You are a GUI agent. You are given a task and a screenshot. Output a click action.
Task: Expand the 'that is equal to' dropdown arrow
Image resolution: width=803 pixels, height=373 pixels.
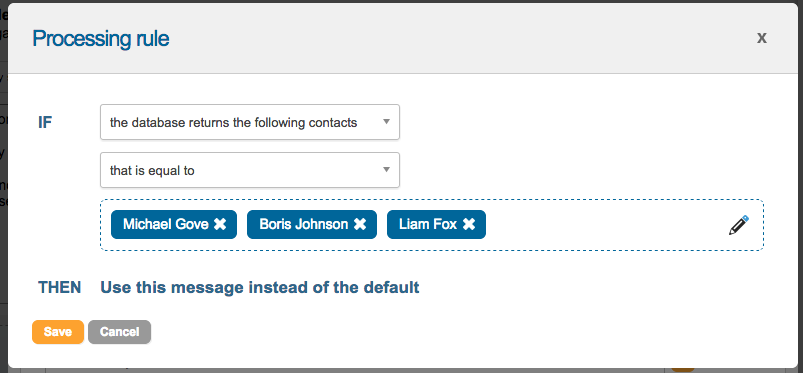[387, 170]
